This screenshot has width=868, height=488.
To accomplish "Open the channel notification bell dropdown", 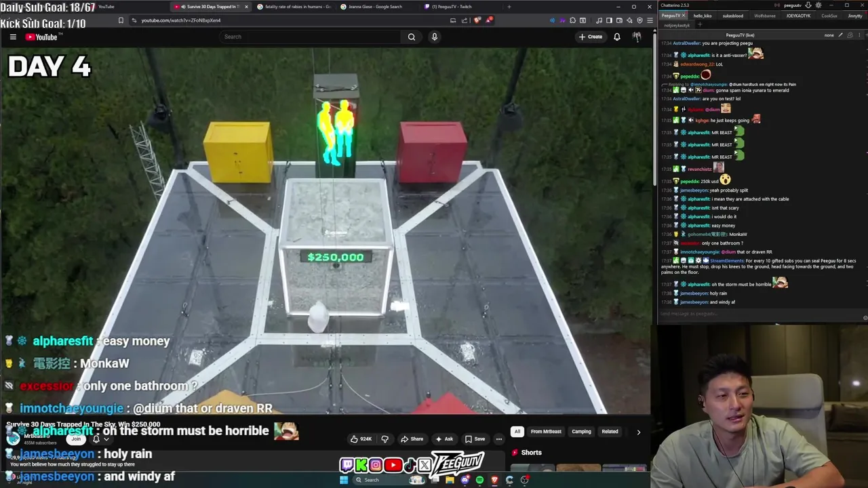I will point(100,439).
